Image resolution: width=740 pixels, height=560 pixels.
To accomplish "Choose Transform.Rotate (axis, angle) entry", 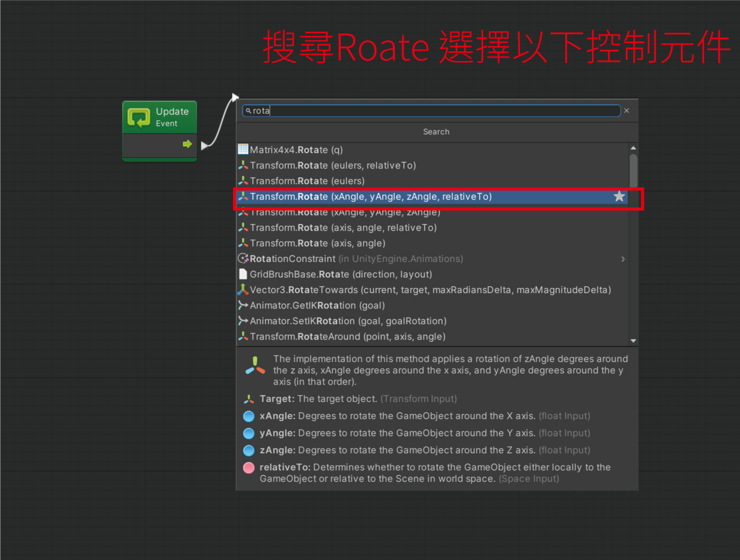I will pos(318,243).
